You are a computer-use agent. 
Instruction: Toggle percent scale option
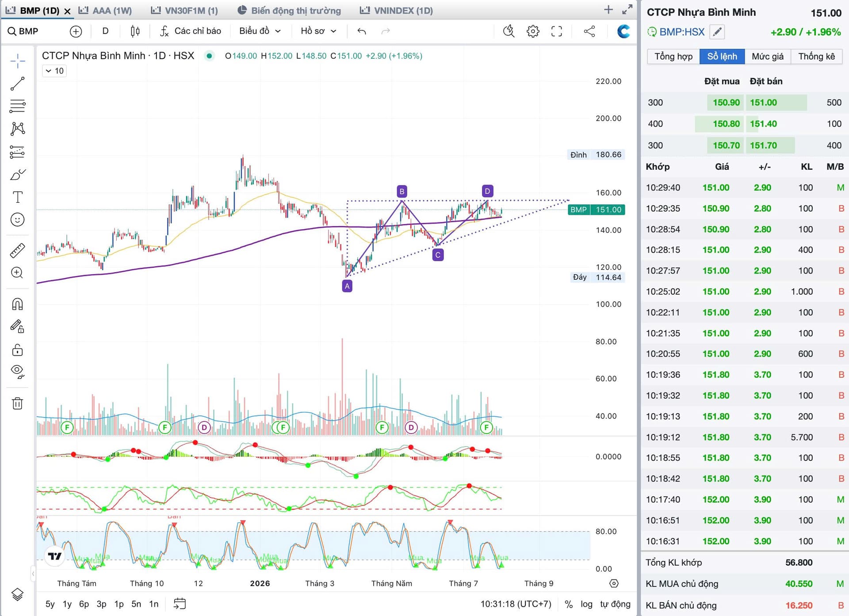[x=569, y=604]
